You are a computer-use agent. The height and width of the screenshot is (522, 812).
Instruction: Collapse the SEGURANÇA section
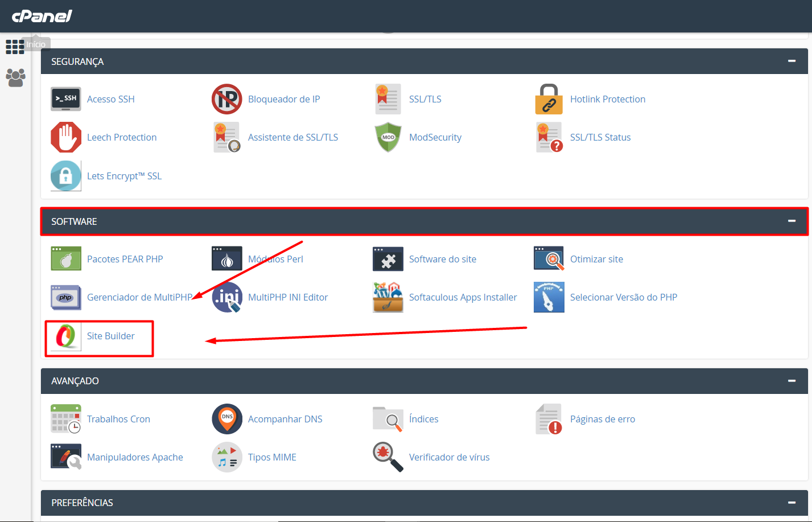point(792,61)
